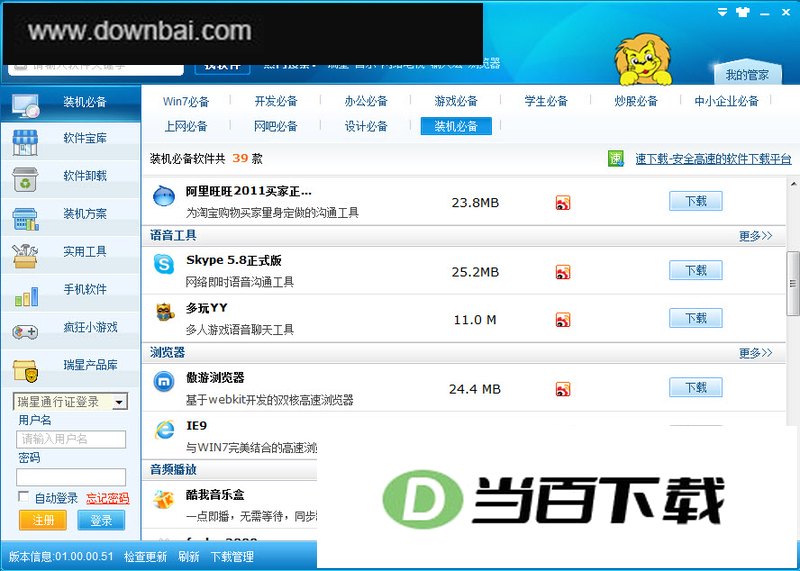Click the 版本信息:01.00.00.51 text

click(61, 556)
